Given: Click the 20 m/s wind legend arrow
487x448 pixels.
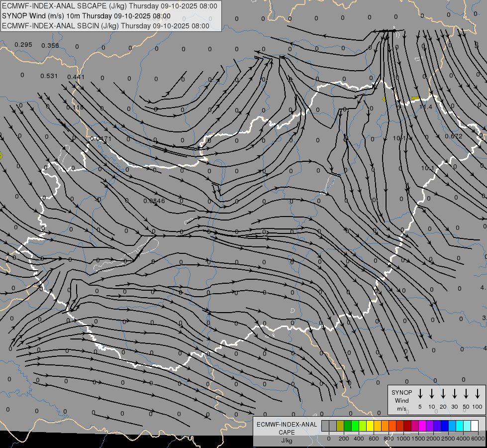Looking at the screenshot, I should 443,393.
